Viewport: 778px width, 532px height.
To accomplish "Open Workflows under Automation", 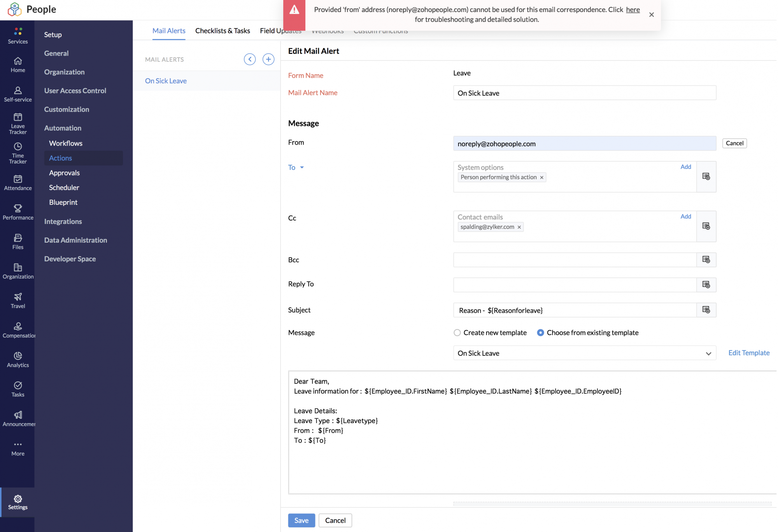I will (66, 143).
